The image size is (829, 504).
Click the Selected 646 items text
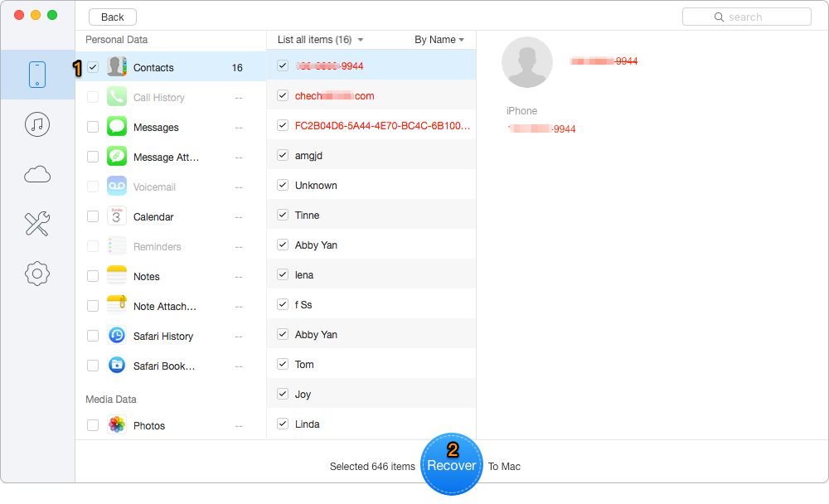point(372,467)
